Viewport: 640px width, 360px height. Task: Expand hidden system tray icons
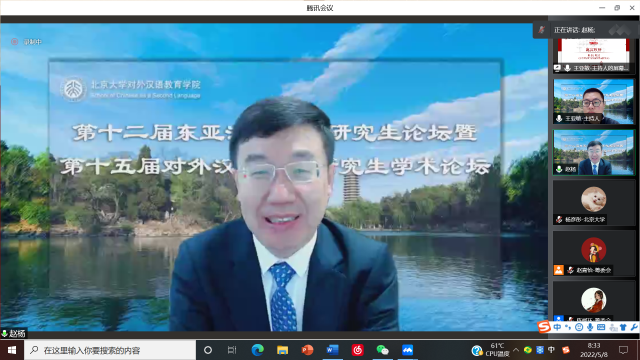pos(516,350)
